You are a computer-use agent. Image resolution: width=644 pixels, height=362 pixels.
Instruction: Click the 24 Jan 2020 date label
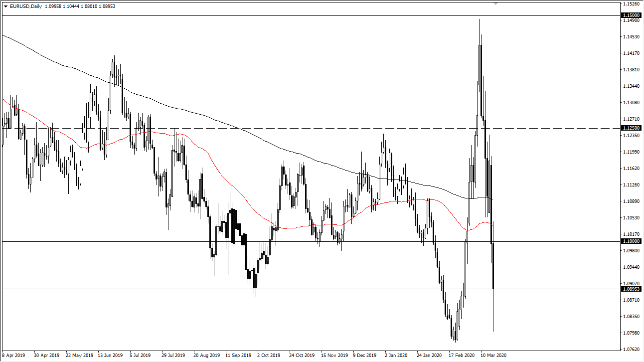[x=430, y=356]
